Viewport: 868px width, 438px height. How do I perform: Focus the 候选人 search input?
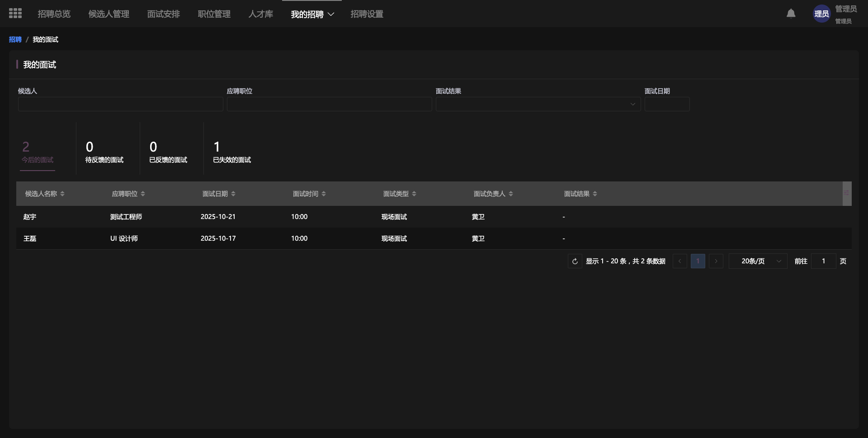click(120, 105)
